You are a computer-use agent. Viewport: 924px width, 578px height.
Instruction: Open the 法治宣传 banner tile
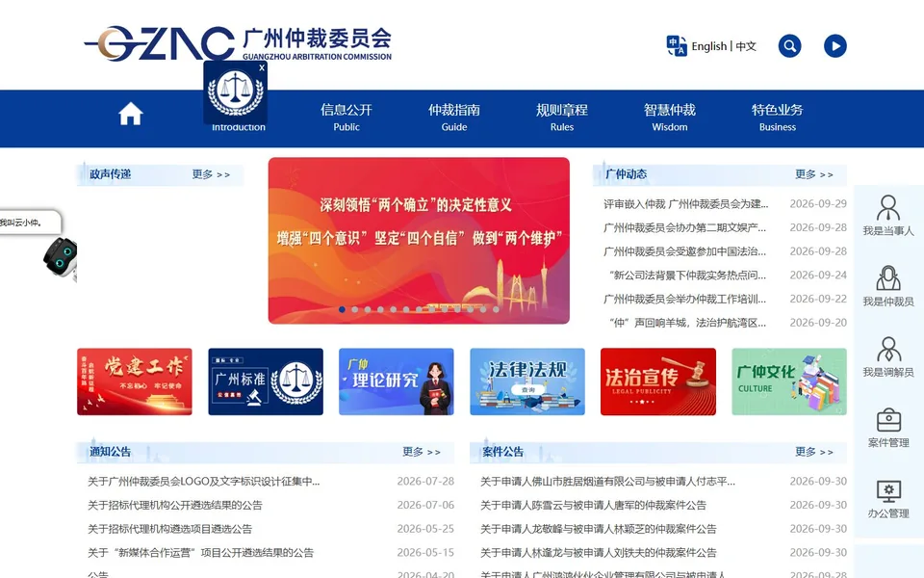tap(658, 381)
